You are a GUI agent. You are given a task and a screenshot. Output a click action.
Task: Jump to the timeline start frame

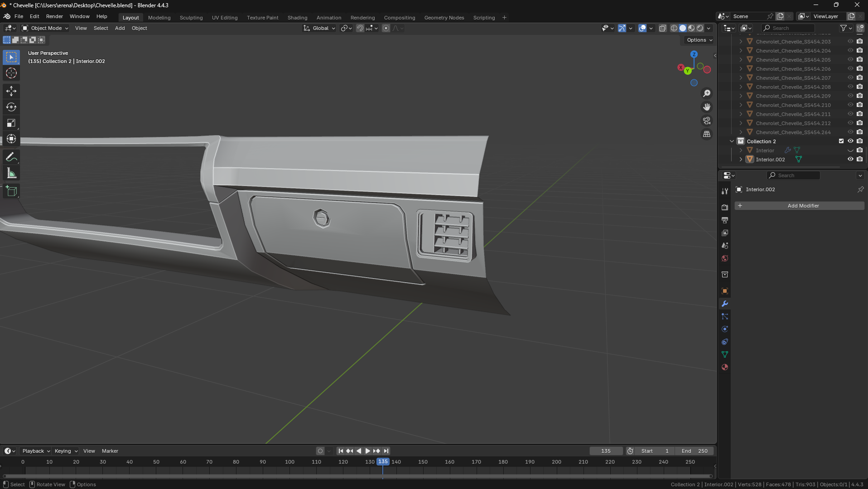(x=341, y=451)
